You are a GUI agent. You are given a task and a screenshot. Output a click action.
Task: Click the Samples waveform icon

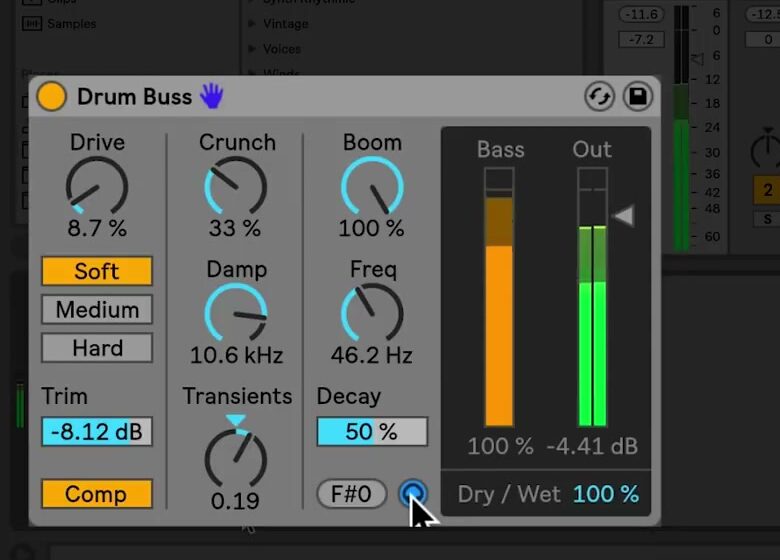coord(32,23)
